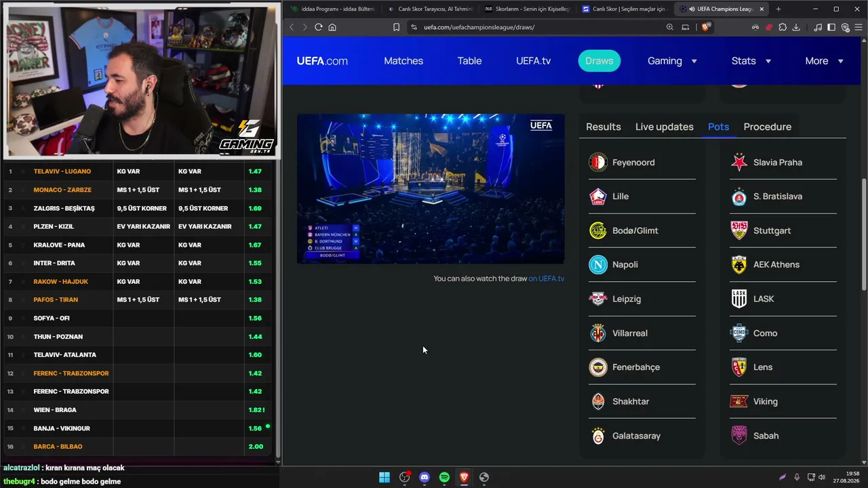Open a new browser tab
The image size is (868, 488).
pyautogui.click(x=778, y=9)
